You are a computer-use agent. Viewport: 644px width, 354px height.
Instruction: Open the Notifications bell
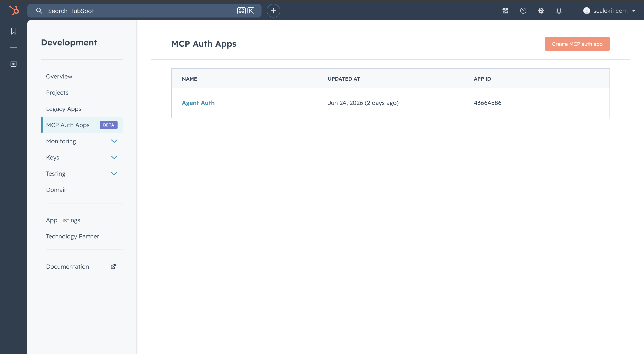(559, 10)
